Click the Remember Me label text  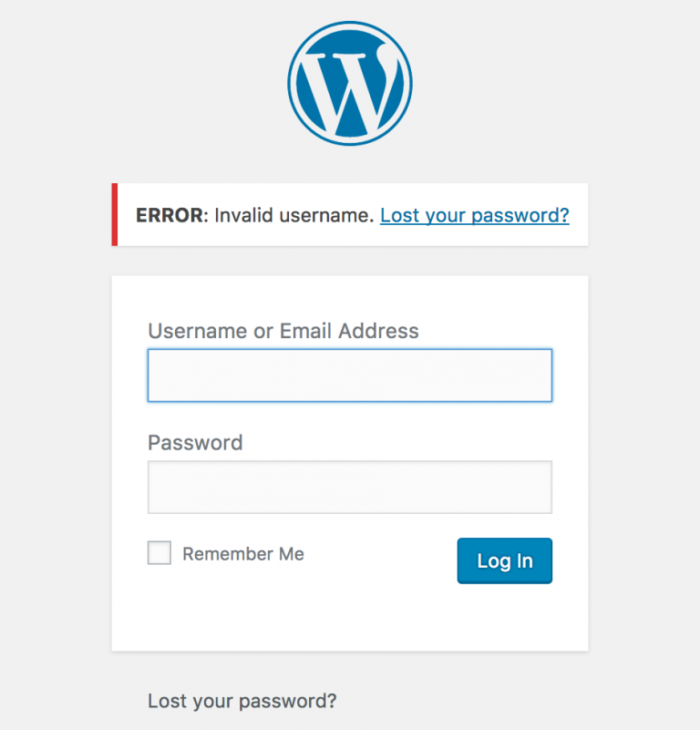click(242, 553)
